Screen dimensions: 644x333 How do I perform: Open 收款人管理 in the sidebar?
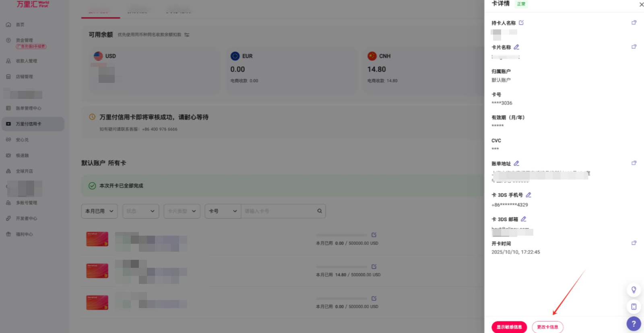coord(26,61)
